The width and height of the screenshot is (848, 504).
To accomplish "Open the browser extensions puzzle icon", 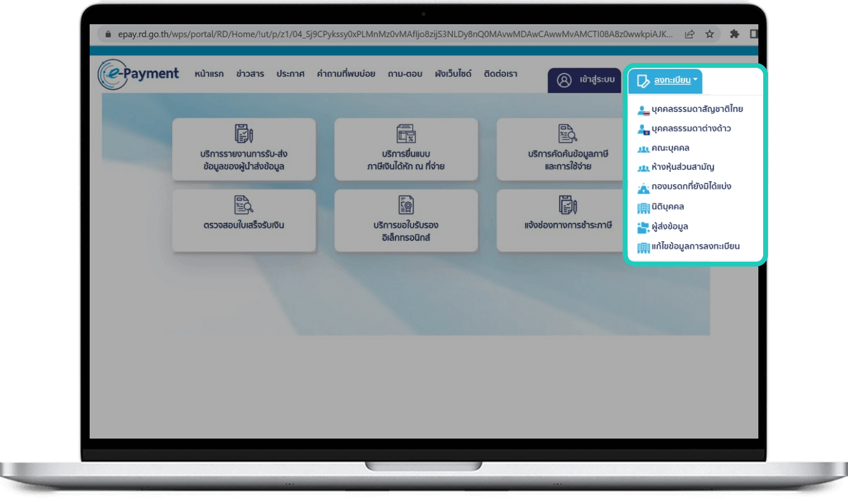I will 735,35.
